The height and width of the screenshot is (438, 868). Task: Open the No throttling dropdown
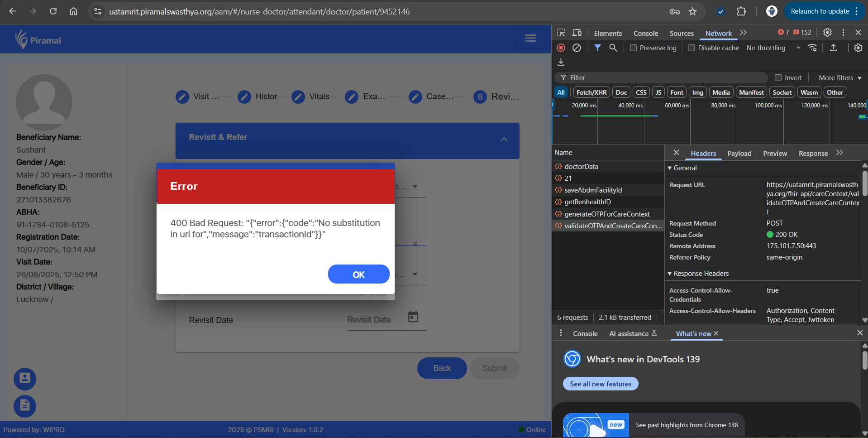point(773,48)
